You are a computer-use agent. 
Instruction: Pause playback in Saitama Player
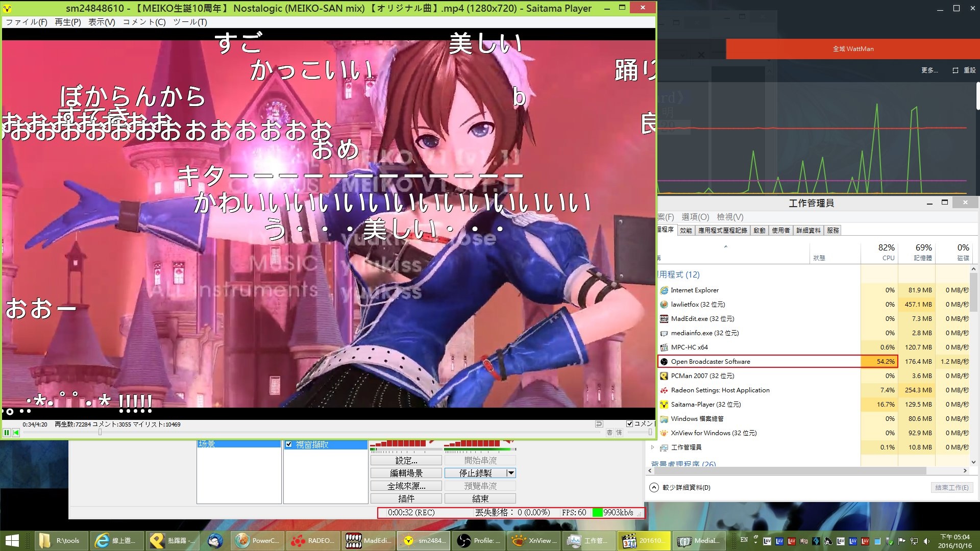coord(7,433)
